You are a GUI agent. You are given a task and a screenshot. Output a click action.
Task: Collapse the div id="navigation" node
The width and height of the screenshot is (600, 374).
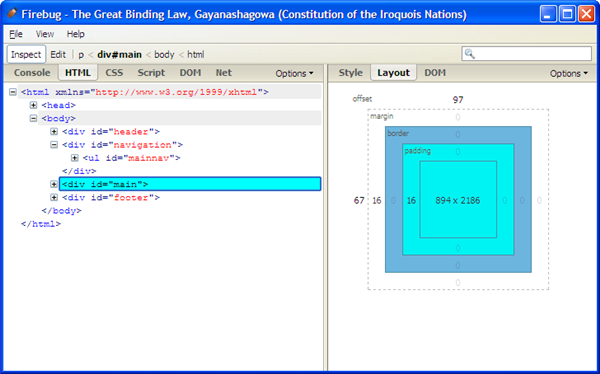coord(54,145)
